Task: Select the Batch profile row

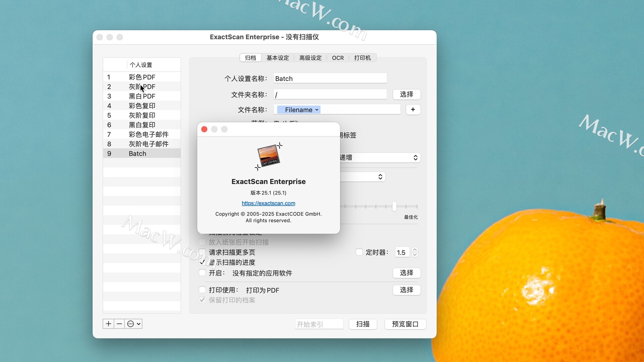Action: (142, 154)
